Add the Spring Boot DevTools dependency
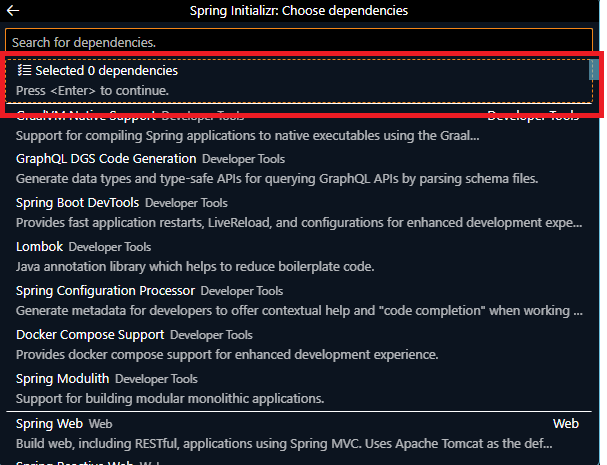 [x=78, y=203]
